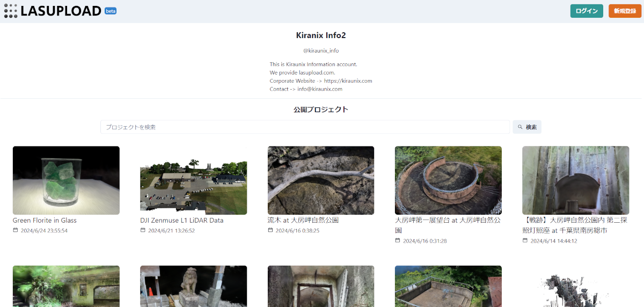This screenshot has width=644, height=307.
Task: Open the DJI Zenmuse L1 LiDAR Data thumbnail
Action: 194,180
